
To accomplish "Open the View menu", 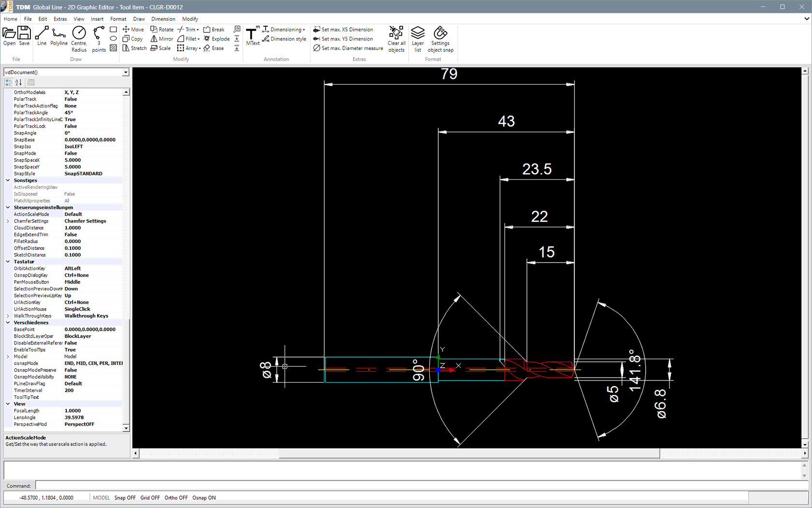I will pos(79,19).
